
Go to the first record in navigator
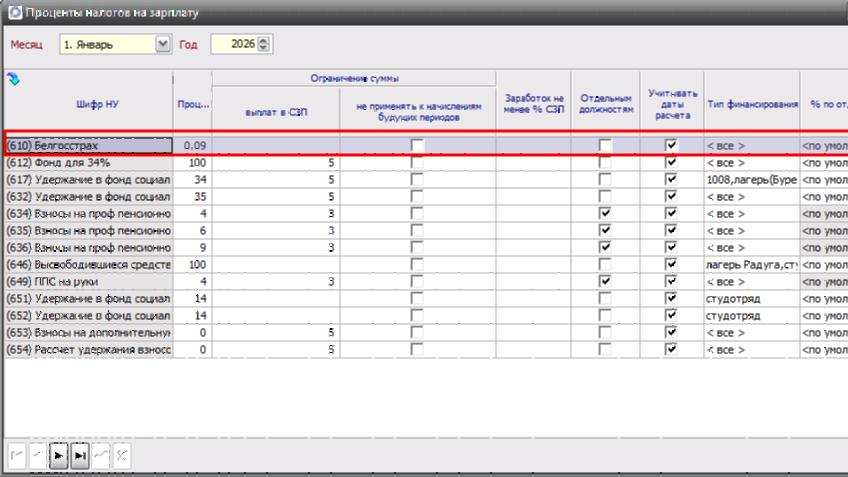point(18,453)
